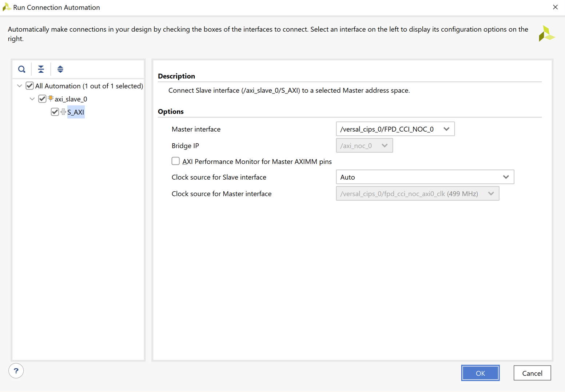Click the Collapse All icon
The width and height of the screenshot is (565, 392).
[41, 69]
